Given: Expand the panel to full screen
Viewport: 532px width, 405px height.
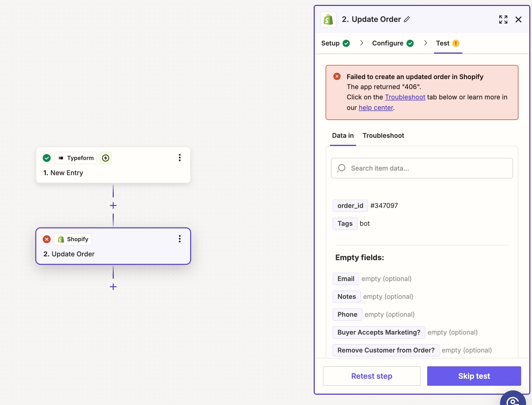Looking at the screenshot, I should point(503,19).
